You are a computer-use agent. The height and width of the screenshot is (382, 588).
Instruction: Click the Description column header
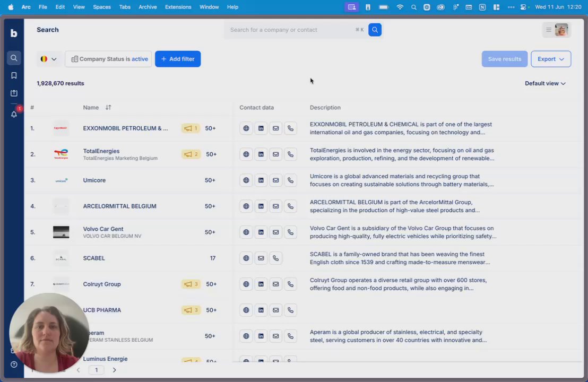[x=325, y=108]
